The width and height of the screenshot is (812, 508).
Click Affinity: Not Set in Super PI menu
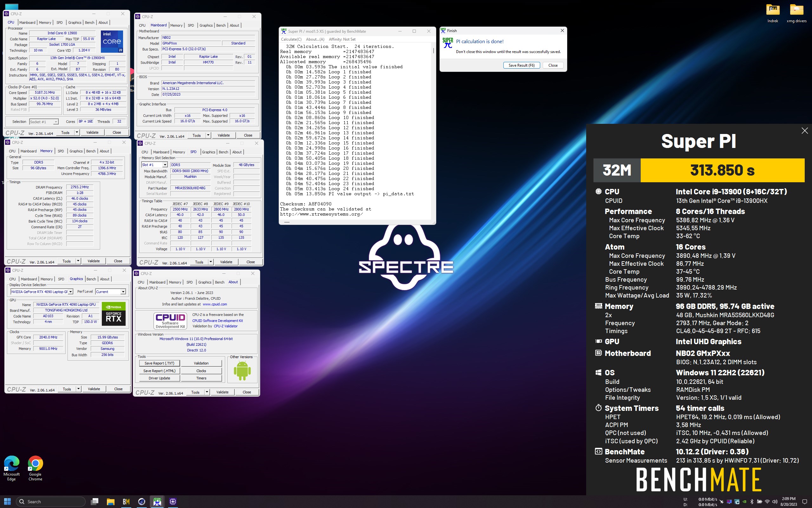coord(342,39)
